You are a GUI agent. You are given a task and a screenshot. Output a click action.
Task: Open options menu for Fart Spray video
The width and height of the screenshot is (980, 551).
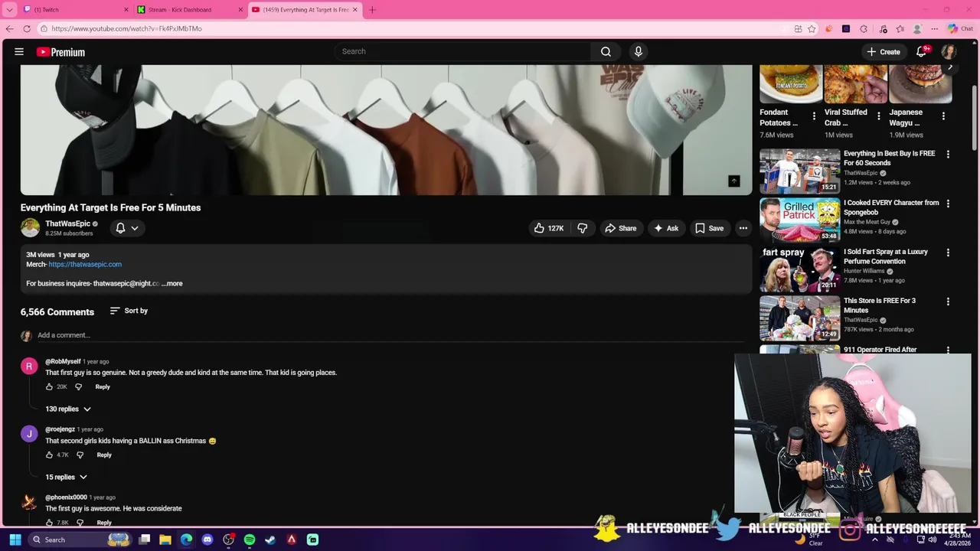(948, 253)
